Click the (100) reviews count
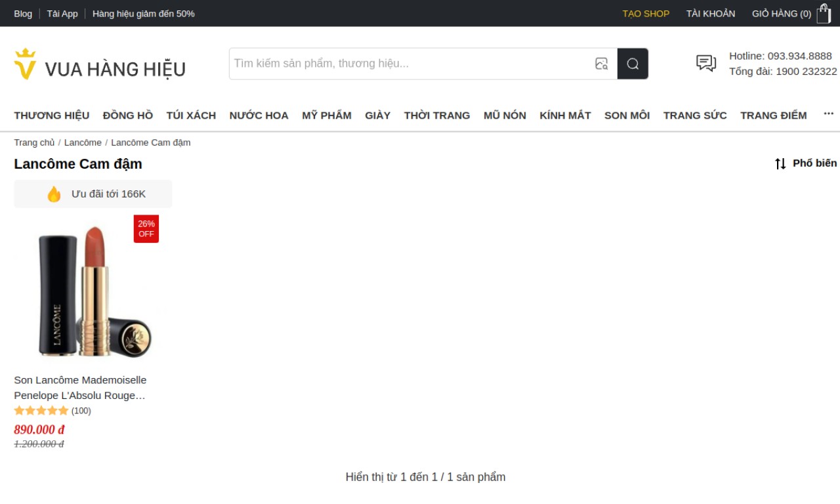 81,411
